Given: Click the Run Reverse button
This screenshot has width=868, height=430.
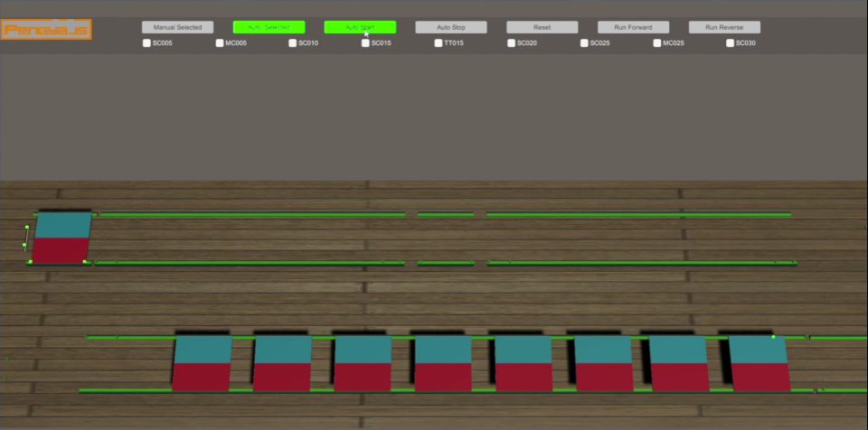Looking at the screenshot, I should [x=724, y=27].
